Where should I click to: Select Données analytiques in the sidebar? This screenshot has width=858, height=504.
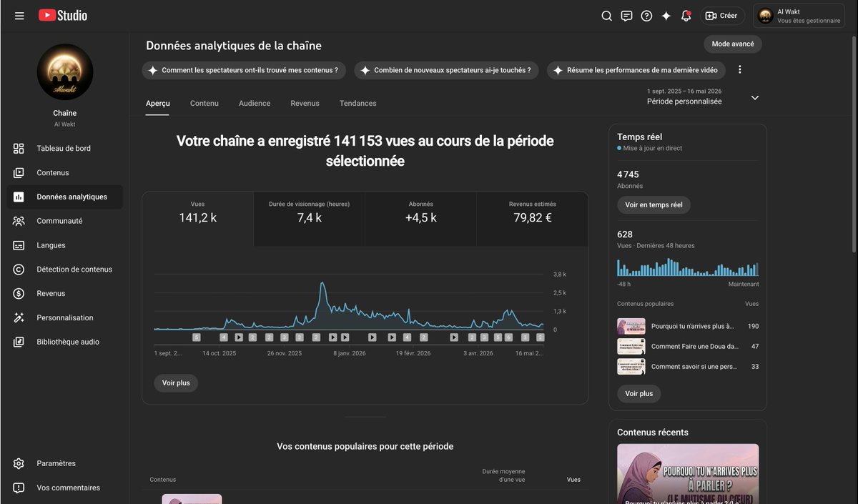(65, 197)
